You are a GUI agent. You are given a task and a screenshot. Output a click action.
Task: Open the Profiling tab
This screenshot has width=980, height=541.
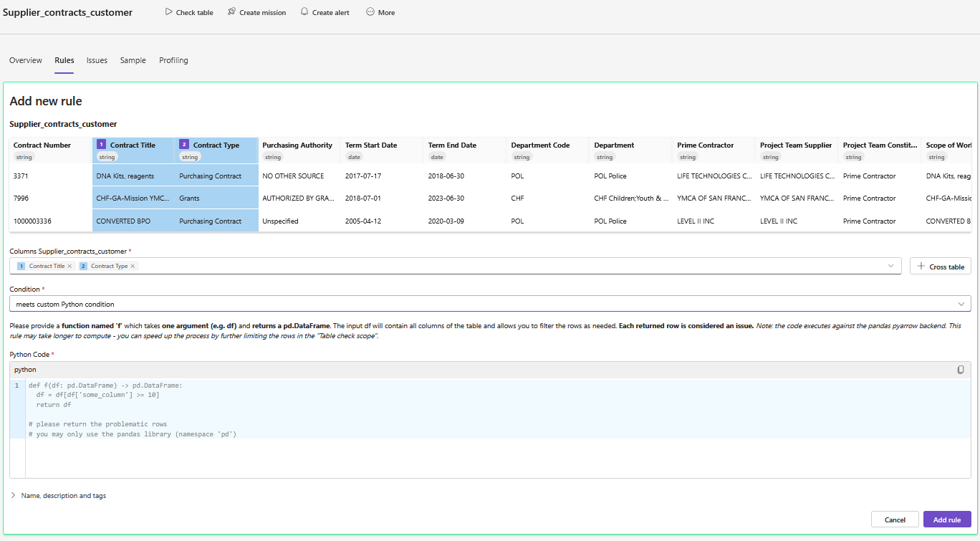[173, 60]
